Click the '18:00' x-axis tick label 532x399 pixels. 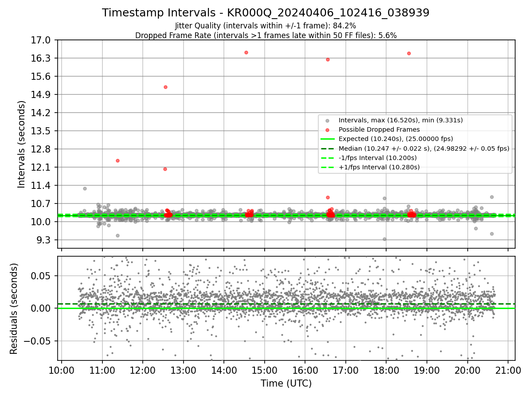[386, 371]
